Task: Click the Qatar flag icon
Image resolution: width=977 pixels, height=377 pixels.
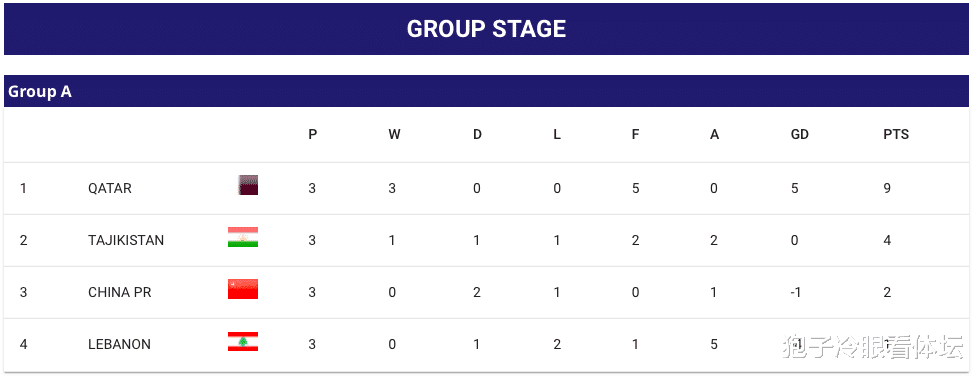Action: click(248, 185)
